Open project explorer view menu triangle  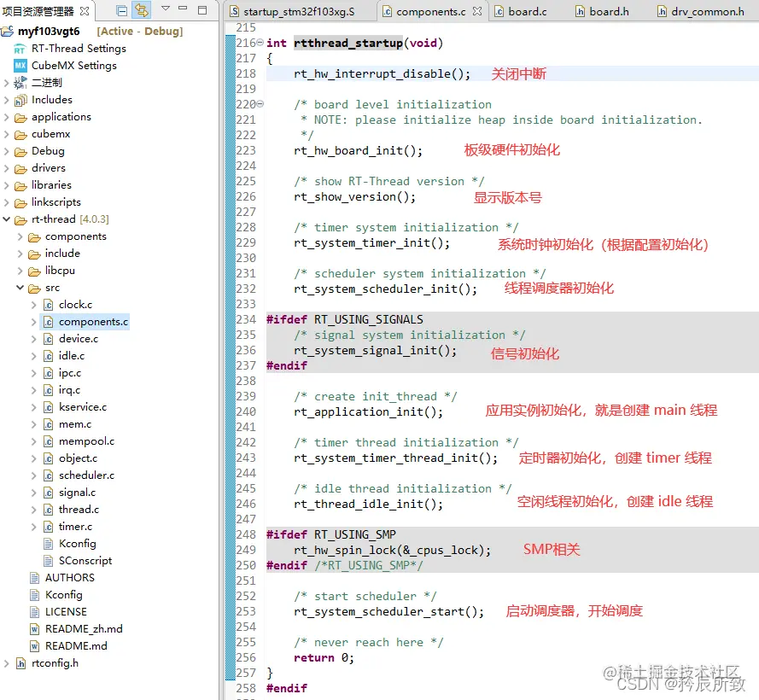[x=166, y=9]
